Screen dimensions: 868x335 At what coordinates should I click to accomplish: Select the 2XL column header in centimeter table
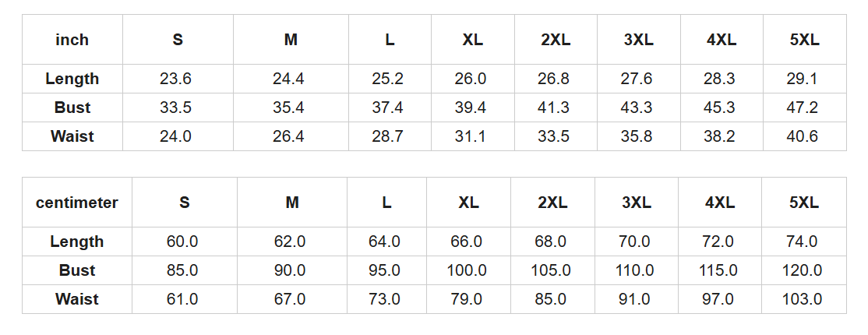click(552, 203)
